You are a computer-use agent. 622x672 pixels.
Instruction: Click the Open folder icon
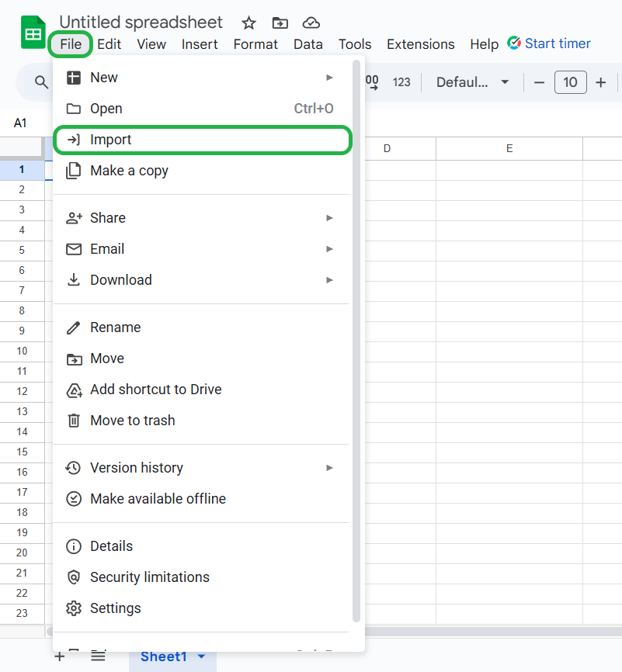73,109
